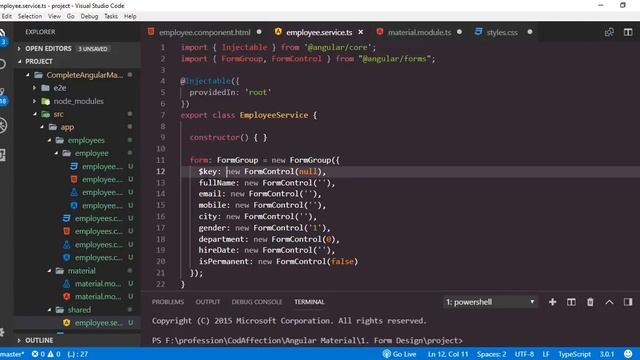Click line number 12 in the gutter

[x=161, y=171]
